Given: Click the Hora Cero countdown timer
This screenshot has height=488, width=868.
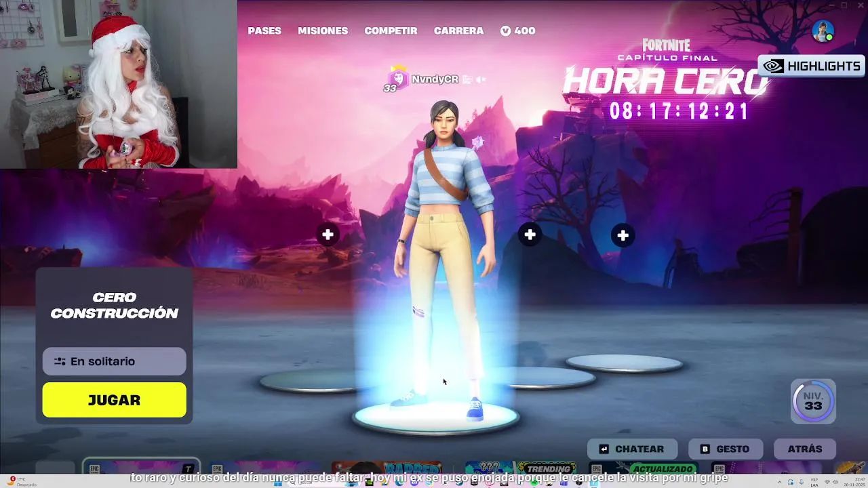Looking at the screenshot, I should coord(679,111).
